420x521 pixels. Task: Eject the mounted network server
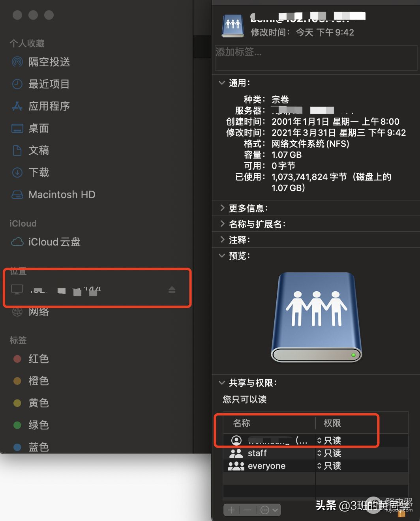point(172,290)
